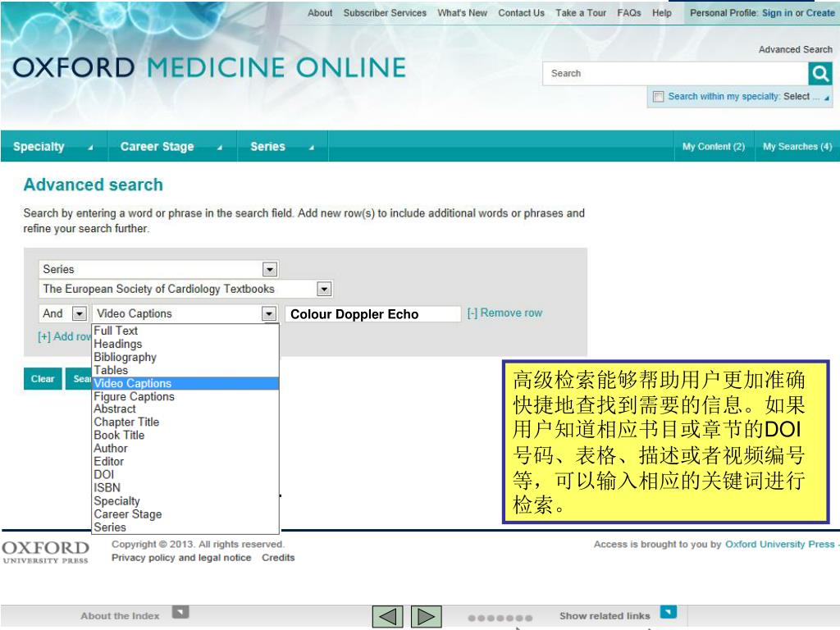Open My Content (2)

(x=714, y=146)
